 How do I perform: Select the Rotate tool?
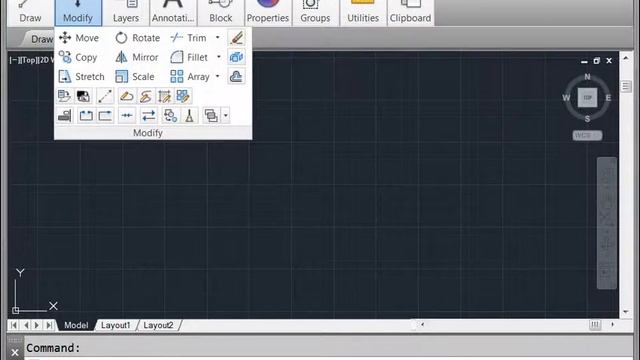coord(138,38)
